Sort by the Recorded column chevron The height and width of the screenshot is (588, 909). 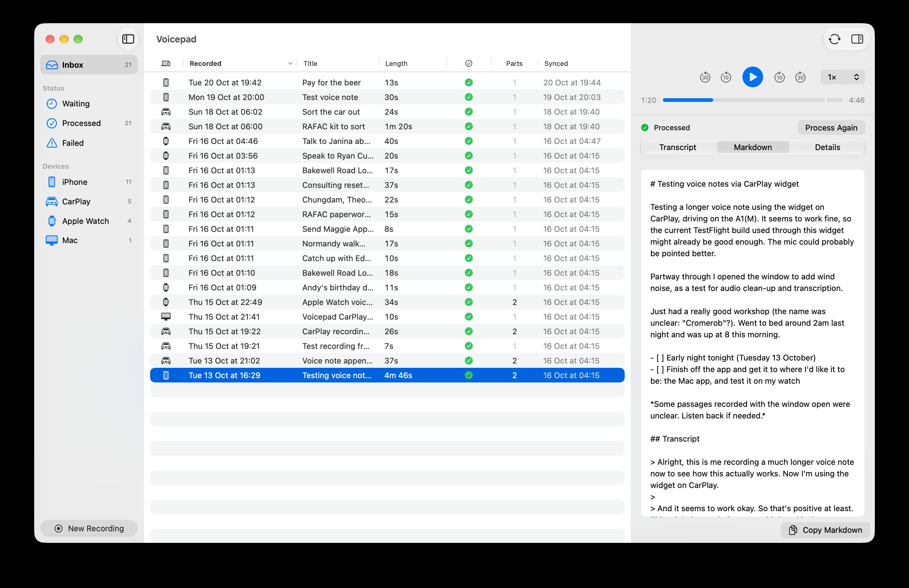coord(290,63)
